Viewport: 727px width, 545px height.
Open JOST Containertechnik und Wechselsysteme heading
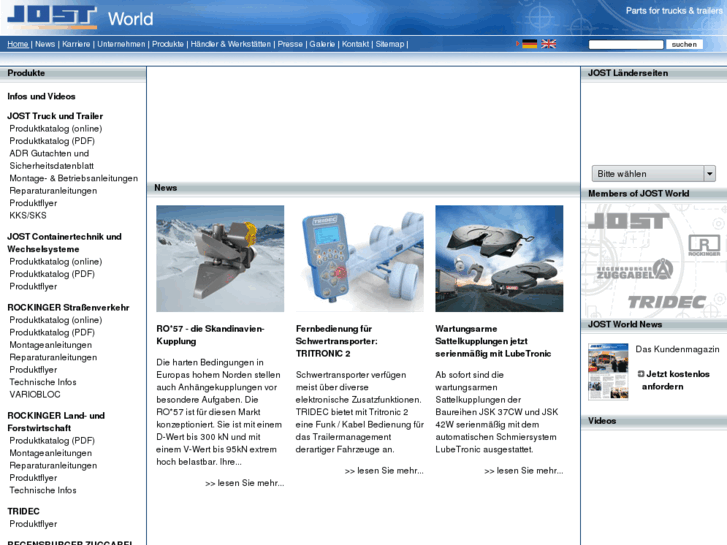[x=64, y=243]
